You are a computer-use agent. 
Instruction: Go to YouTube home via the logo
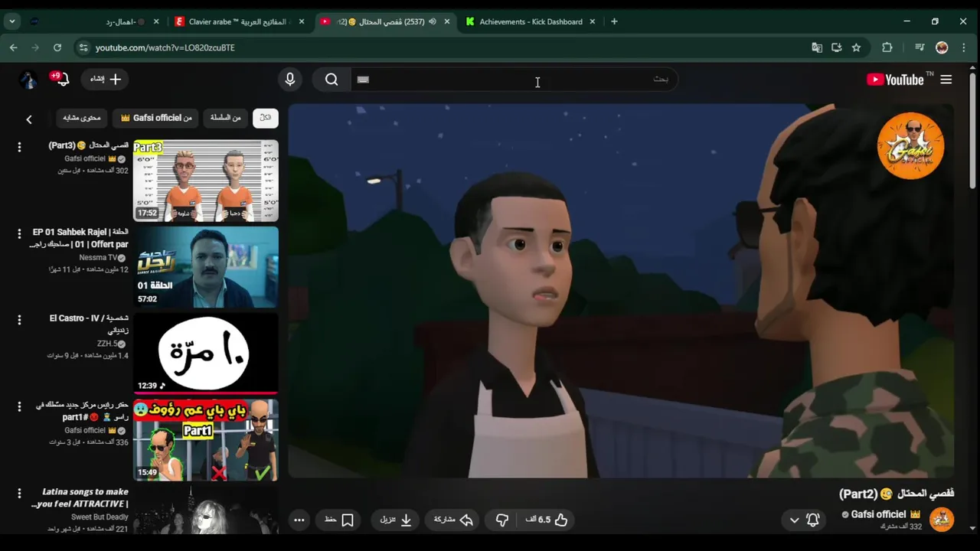click(896, 80)
